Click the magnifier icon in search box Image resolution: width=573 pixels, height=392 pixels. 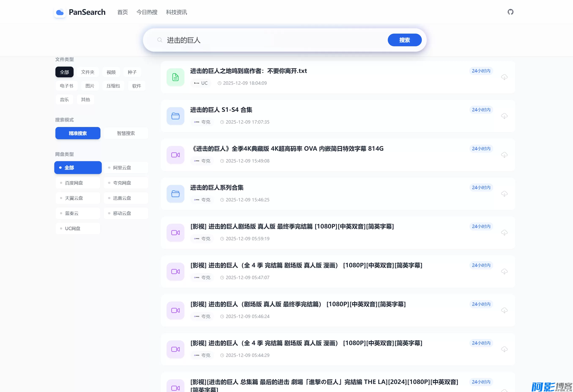160,40
